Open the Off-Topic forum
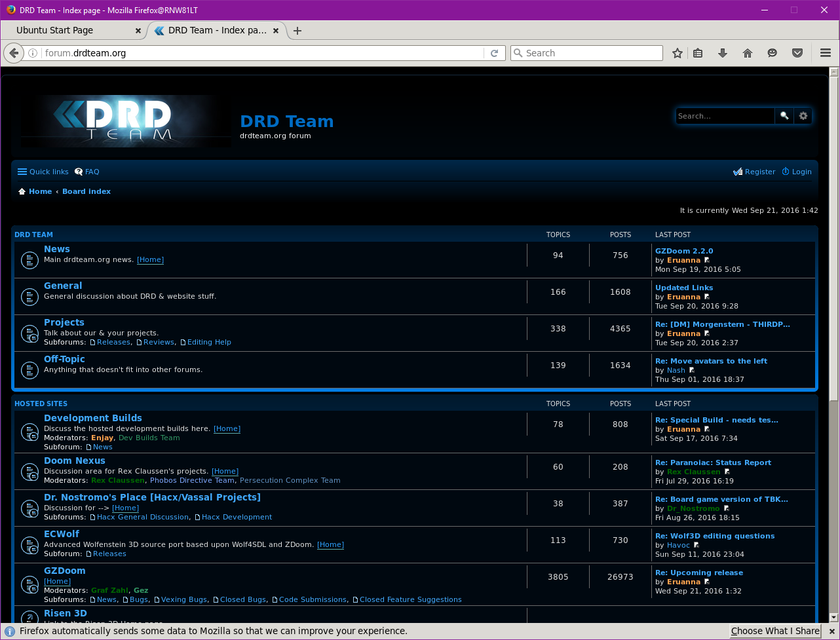 [x=64, y=359]
